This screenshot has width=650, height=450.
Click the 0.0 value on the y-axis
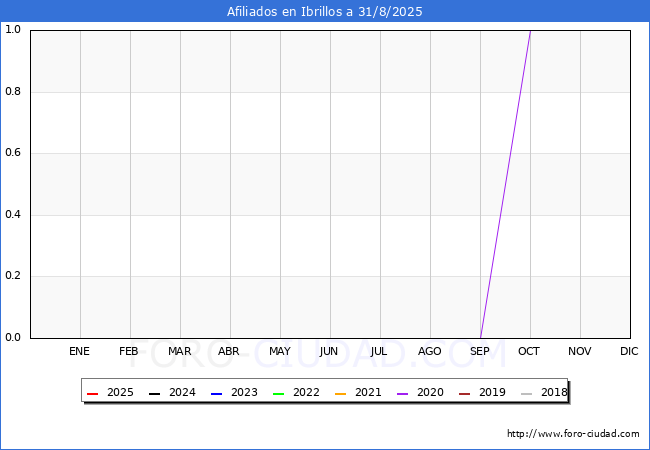(x=13, y=338)
